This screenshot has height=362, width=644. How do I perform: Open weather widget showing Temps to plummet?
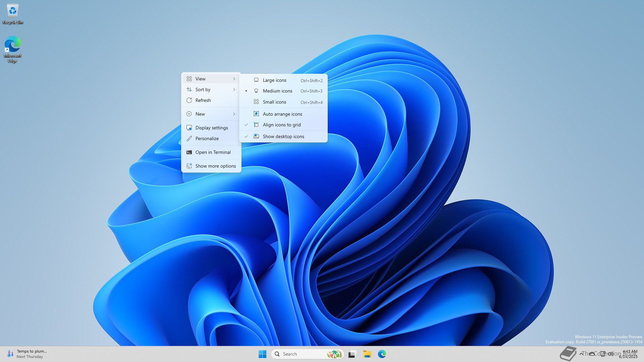27,354
